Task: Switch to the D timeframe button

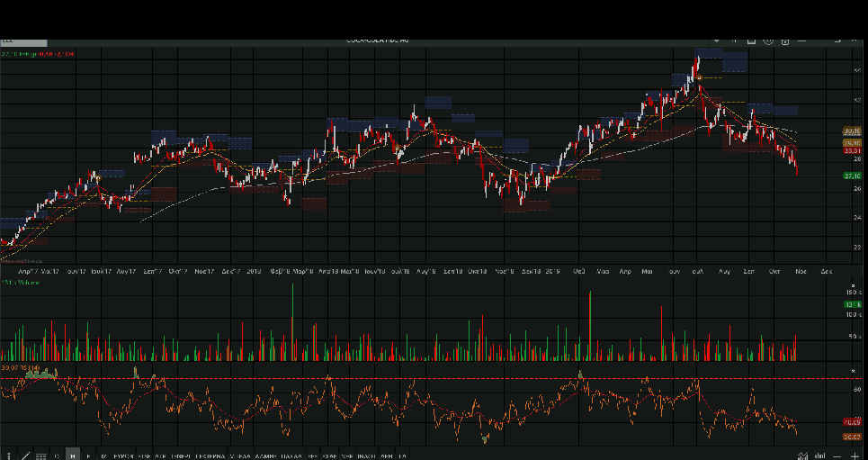Action: (x=57, y=456)
